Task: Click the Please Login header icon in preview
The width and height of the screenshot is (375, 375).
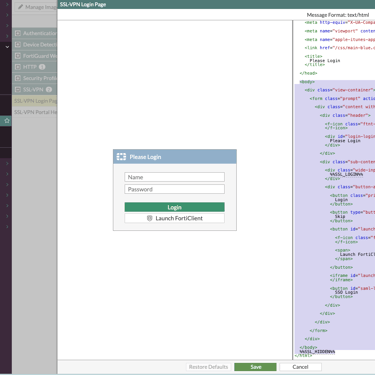Action: (121, 157)
